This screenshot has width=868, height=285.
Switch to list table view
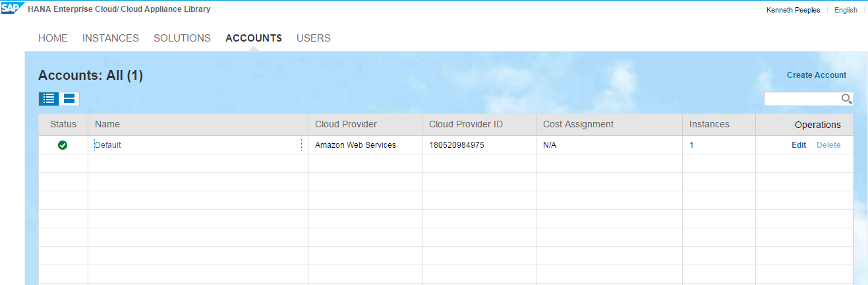tap(49, 99)
